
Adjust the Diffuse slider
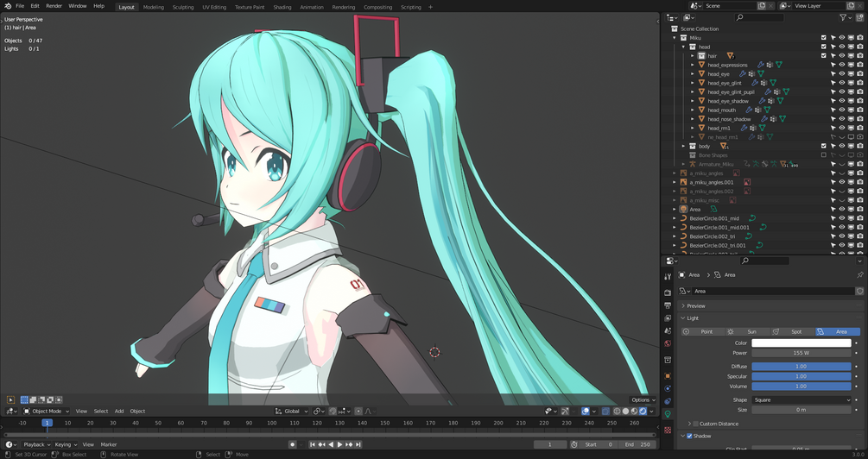tap(801, 367)
